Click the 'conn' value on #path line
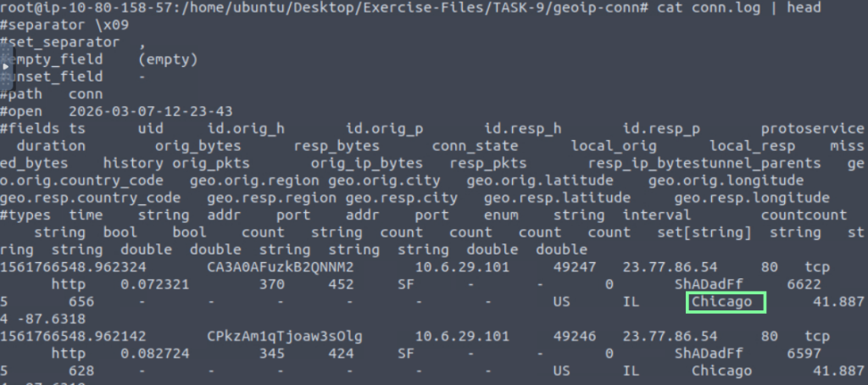Screen dimensions: 868x385 click(x=86, y=94)
